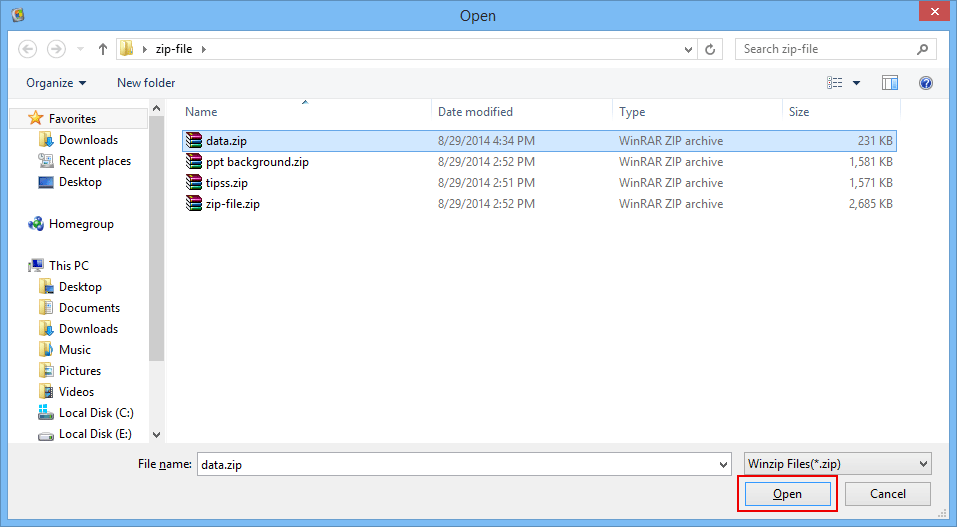Viewport: 957px width, 527px height.
Task: Select the tipss.zip file
Action: pos(539,183)
